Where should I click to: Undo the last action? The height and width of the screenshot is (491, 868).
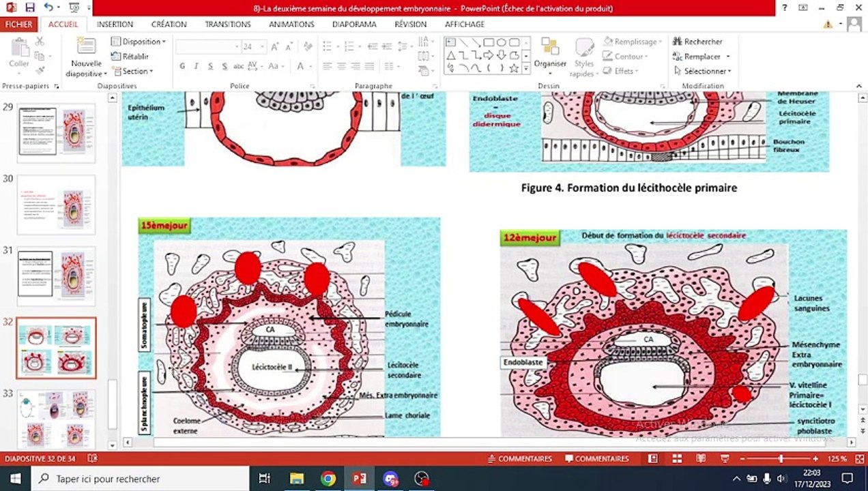point(48,8)
